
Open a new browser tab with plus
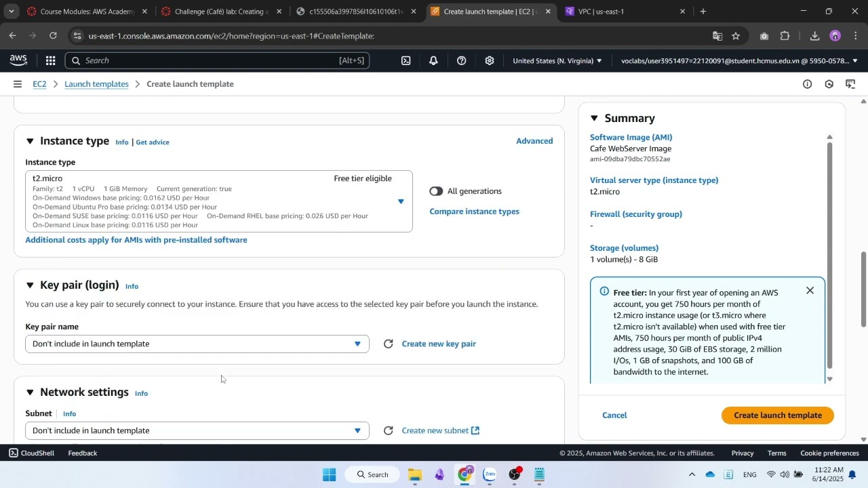pos(703,12)
